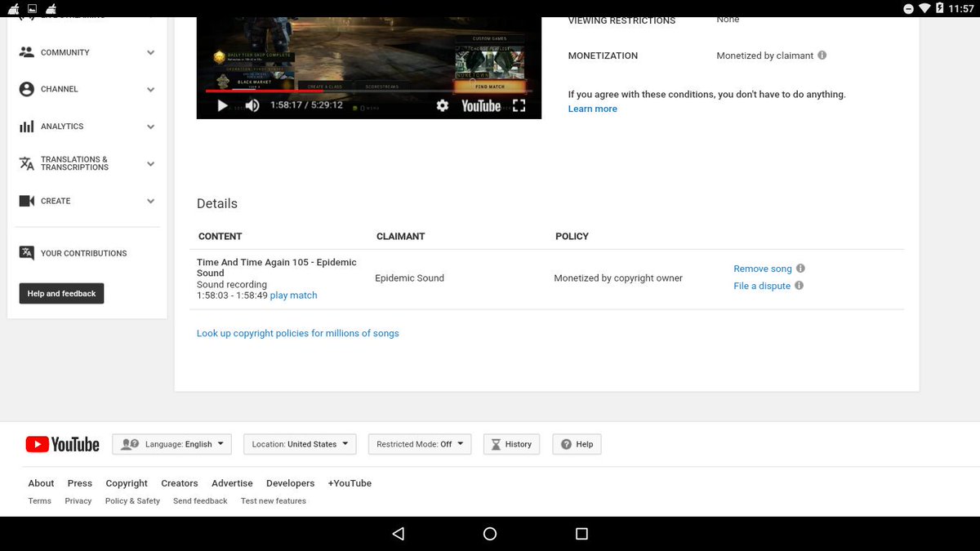The image size is (980, 551).
Task: Enter fullscreen with the player fullscreen icon
Action: click(519, 105)
